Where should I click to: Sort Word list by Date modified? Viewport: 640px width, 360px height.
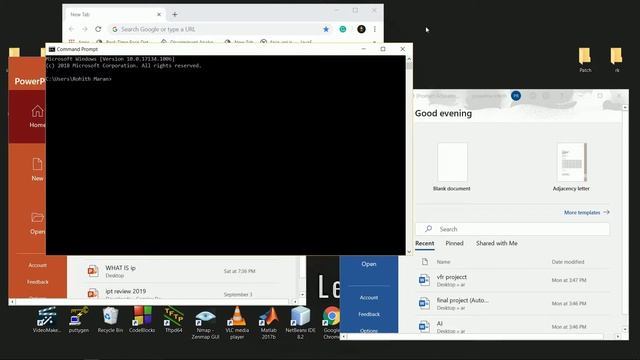[568, 262]
